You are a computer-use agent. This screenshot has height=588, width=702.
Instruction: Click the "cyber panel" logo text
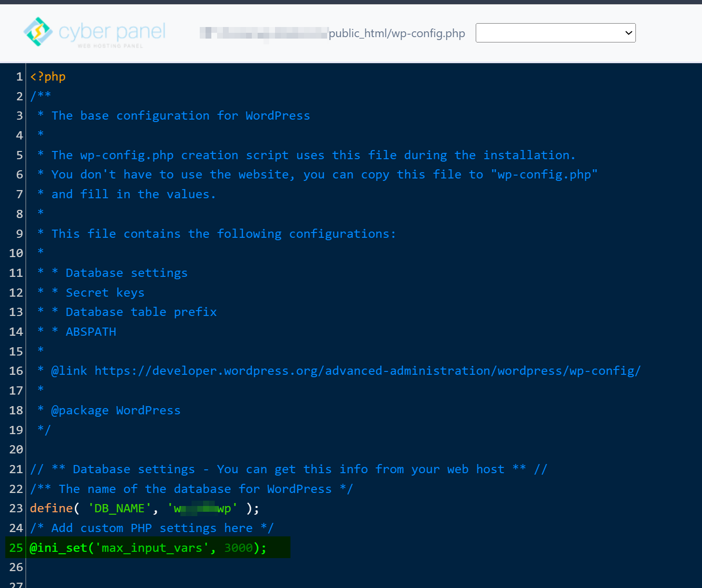point(112,32)
